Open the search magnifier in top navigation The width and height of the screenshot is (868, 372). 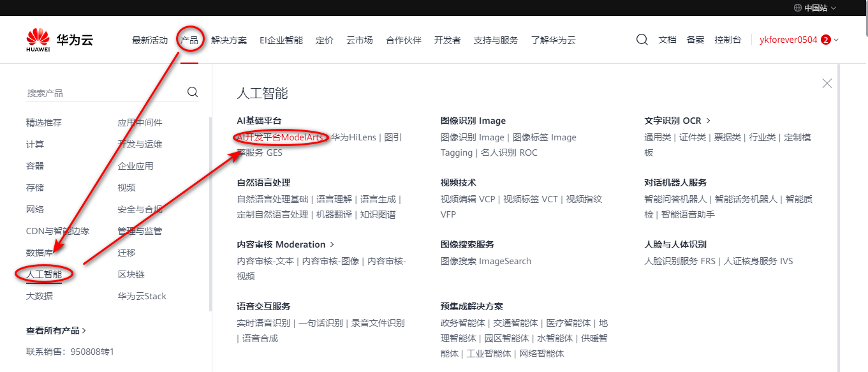642,40
